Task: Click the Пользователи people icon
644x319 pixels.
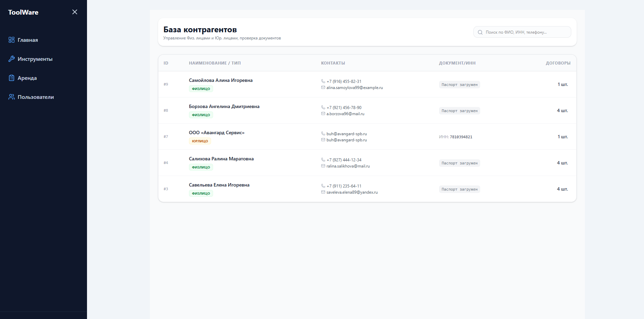Action: (x=12, y=97)
